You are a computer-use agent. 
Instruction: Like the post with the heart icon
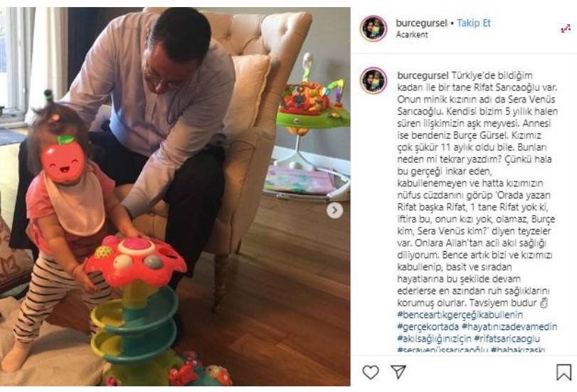[x=370, y=372]
